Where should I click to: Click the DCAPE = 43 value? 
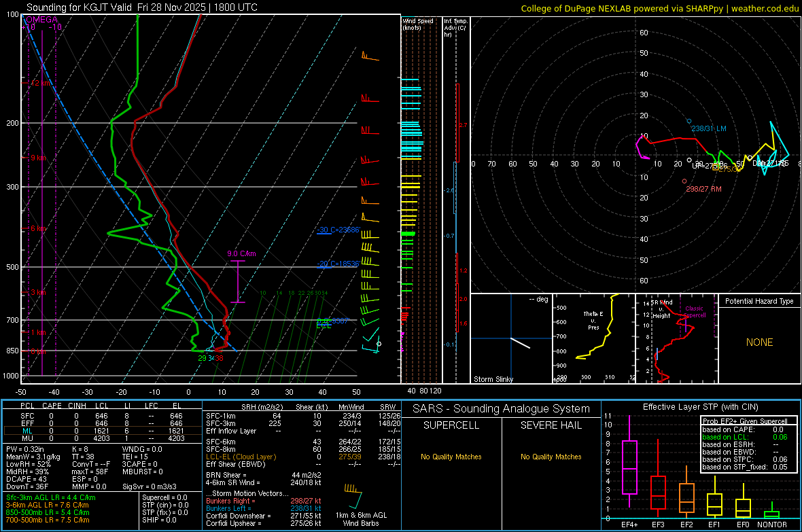(x=27, y=479)
